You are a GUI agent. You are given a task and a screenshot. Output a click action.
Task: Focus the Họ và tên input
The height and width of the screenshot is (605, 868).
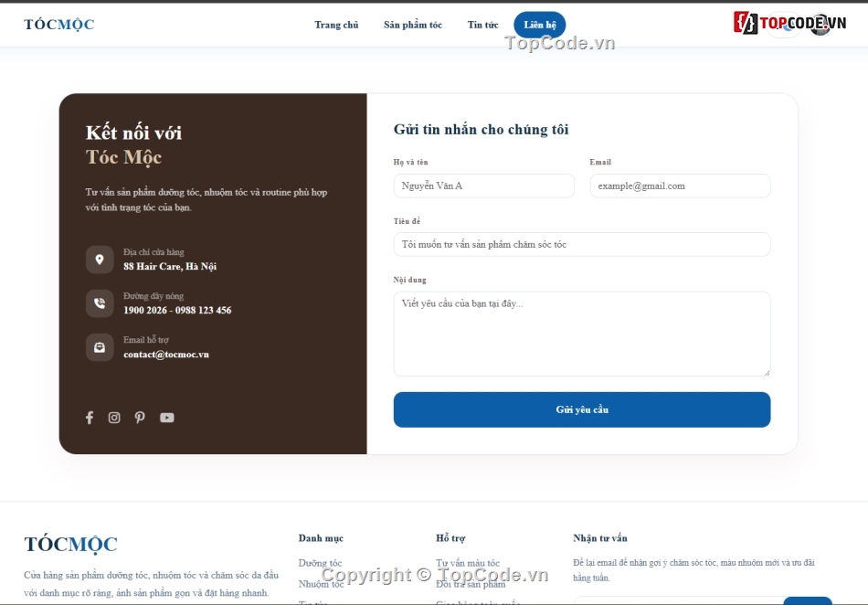[484, 186]
